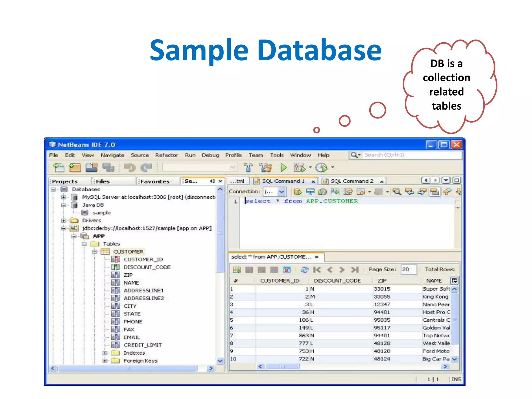Viewport: 532px width, 399px height.
Task: Click the Services panel horizontal scrollbar
Action: [128, 368]
